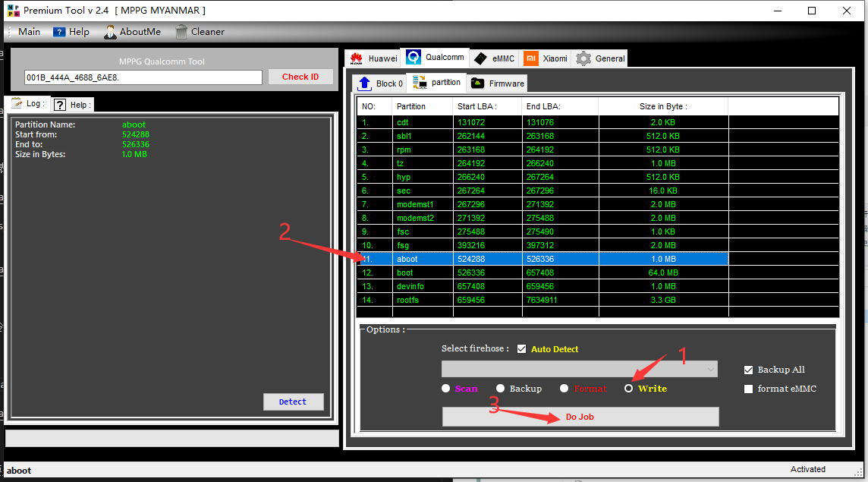The width and height of the screenshot is (868, 482).
Task: Click the Detect button
Action: 293,402
